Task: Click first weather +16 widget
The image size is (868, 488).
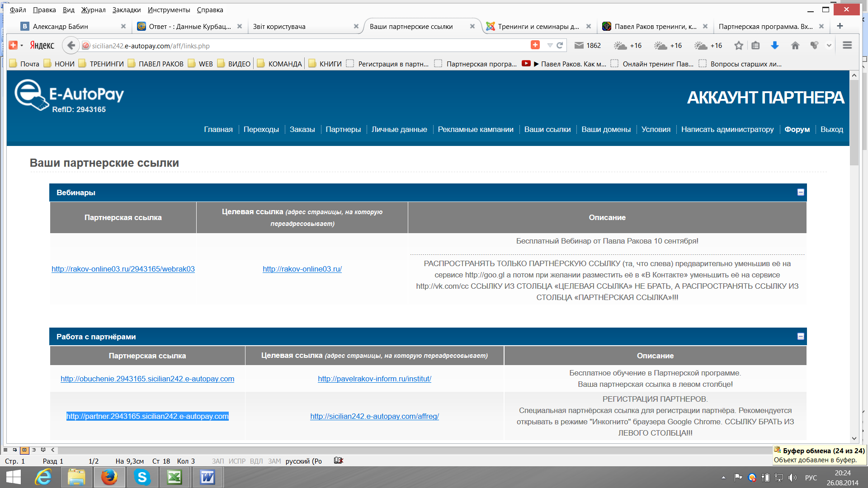Action: point(627,45)
